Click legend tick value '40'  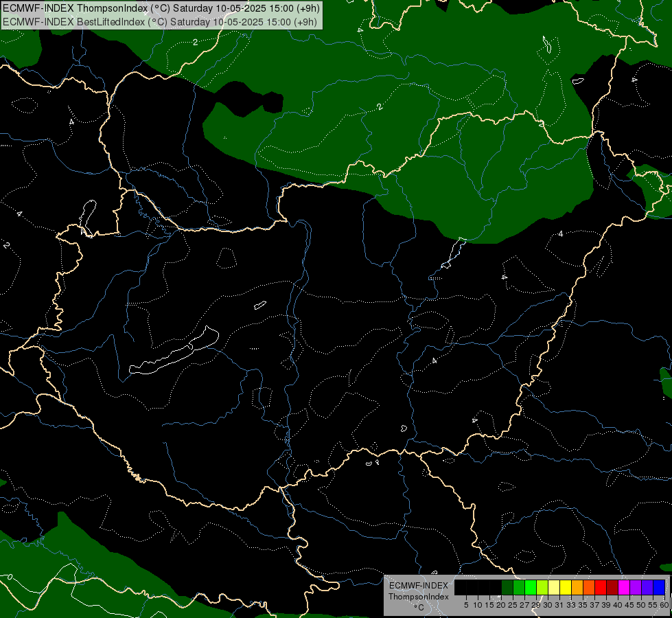[x=618, y=605]
